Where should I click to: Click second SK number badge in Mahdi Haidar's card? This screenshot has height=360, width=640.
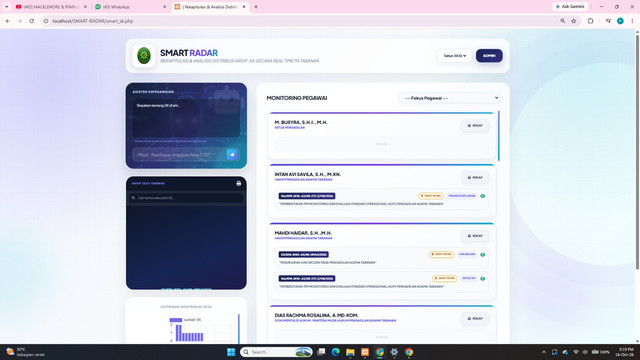pyautogui.click(x=307, y=278)
